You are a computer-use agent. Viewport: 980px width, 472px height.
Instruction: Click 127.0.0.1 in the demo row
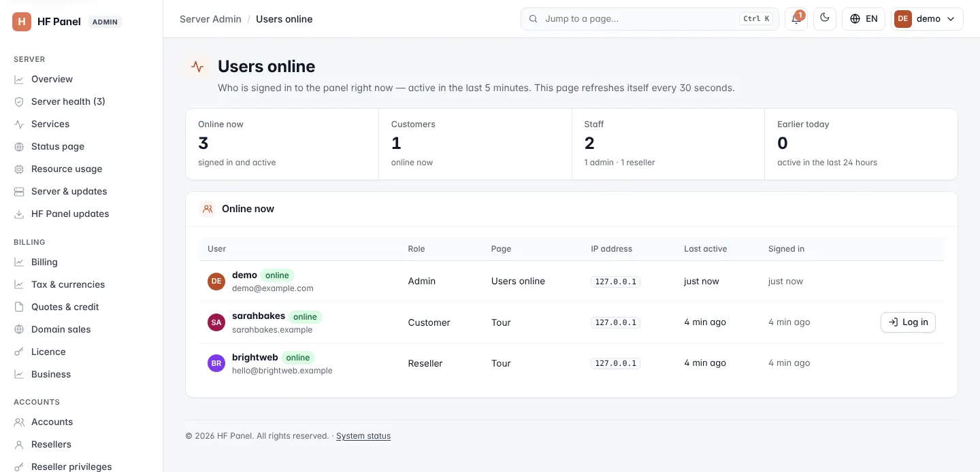[615, 282]
